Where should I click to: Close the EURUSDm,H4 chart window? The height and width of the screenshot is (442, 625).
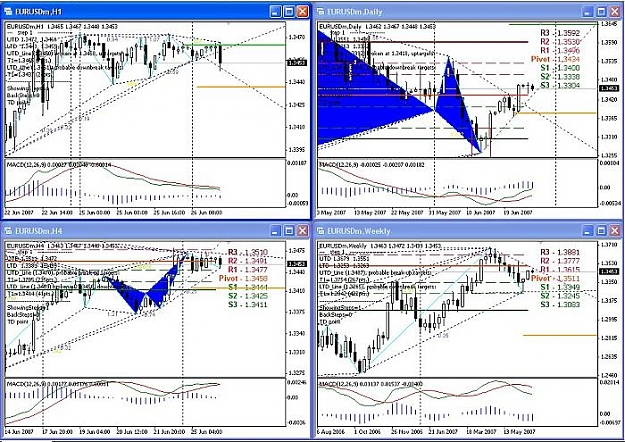point(303,230)
